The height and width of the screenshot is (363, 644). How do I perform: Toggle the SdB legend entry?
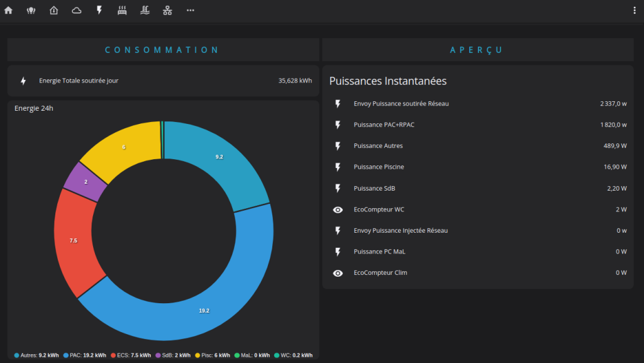point(173,355)
